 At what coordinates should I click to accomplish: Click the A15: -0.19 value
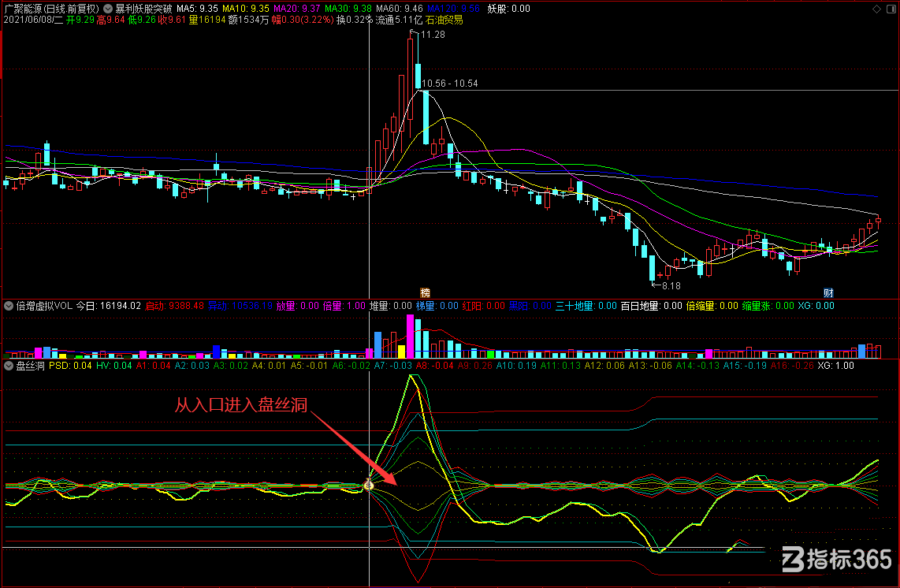point(745,366)
